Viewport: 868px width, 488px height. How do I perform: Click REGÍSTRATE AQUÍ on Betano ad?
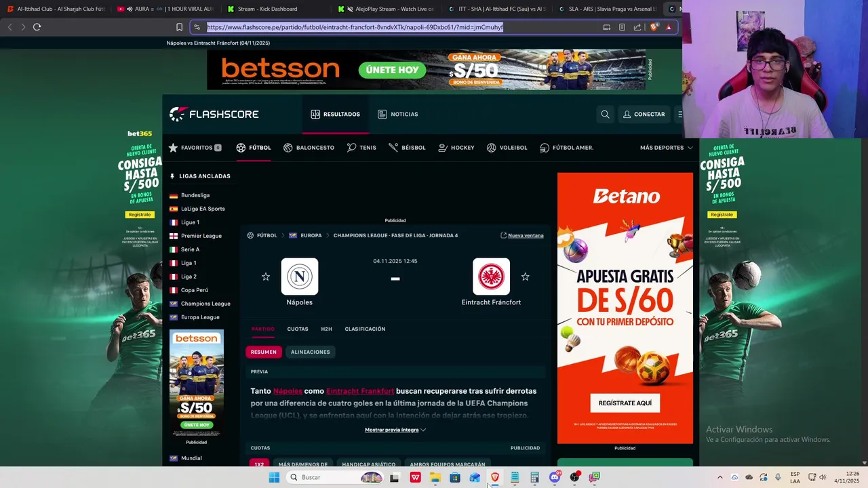[x=625, y=403]
